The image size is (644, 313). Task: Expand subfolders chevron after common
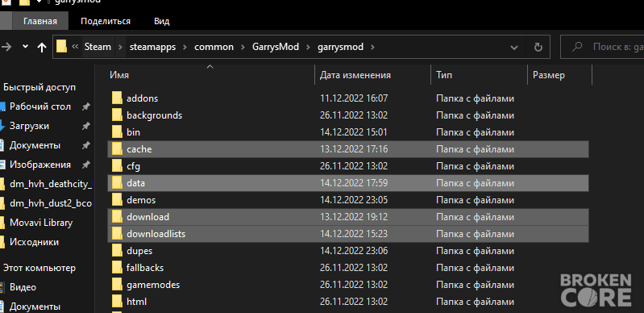click(x=243, y=48)
